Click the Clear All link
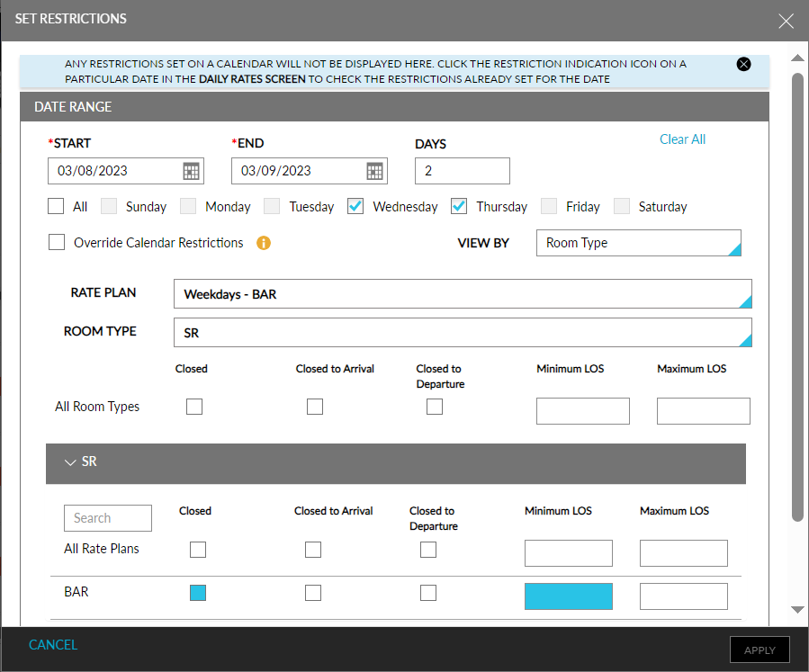The width and height of the screenshot is (809, 672). (x=682, y=139)
